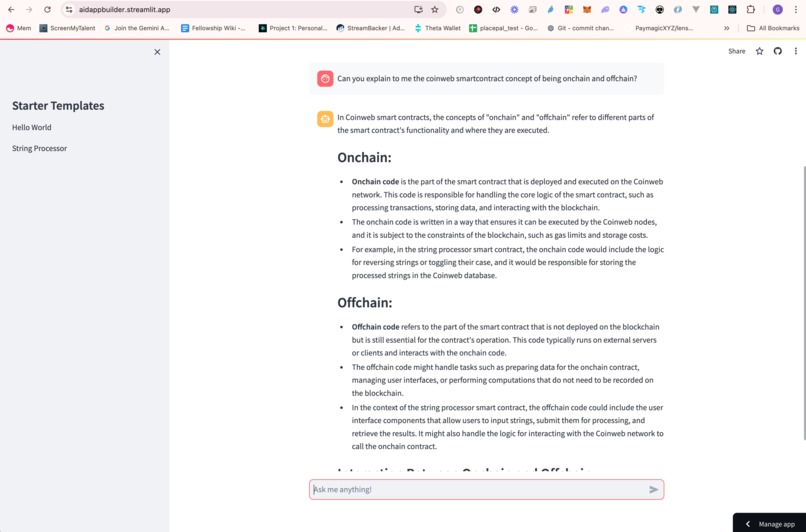Open the Project 1: Personal... bookmark

click(293, 28)
